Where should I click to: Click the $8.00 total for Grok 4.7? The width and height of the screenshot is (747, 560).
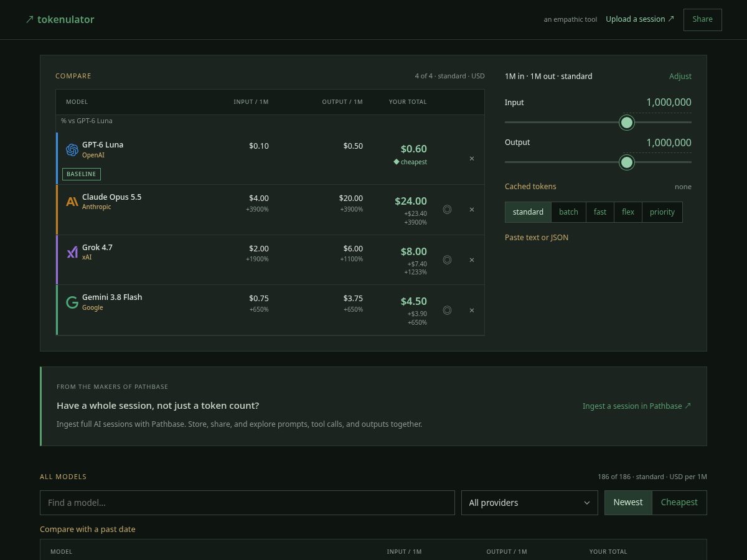pos(414,252)
